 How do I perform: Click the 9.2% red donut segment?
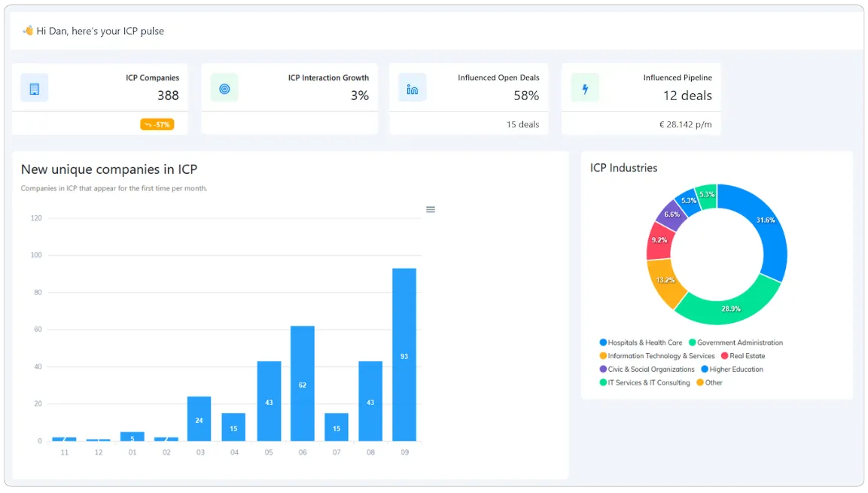659,240
